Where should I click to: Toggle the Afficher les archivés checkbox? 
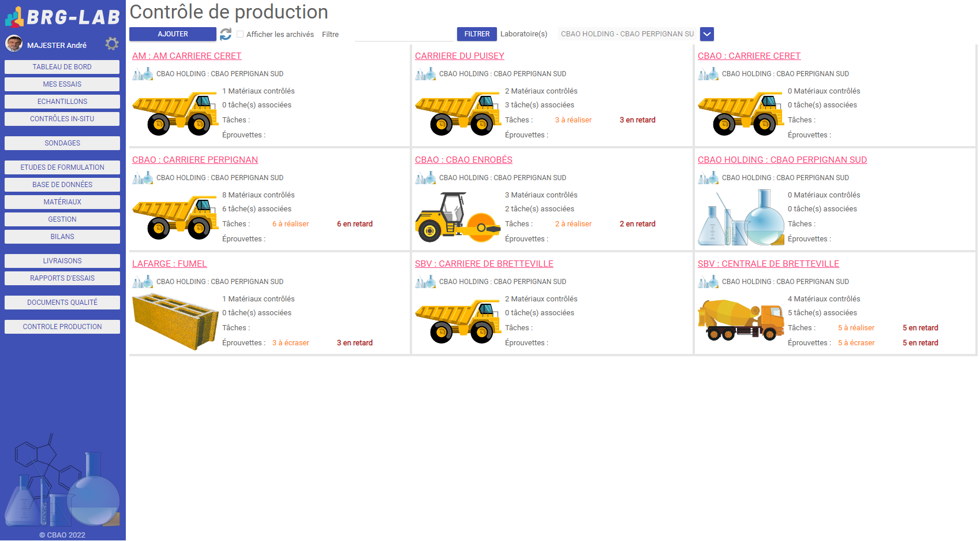point(240,34)
